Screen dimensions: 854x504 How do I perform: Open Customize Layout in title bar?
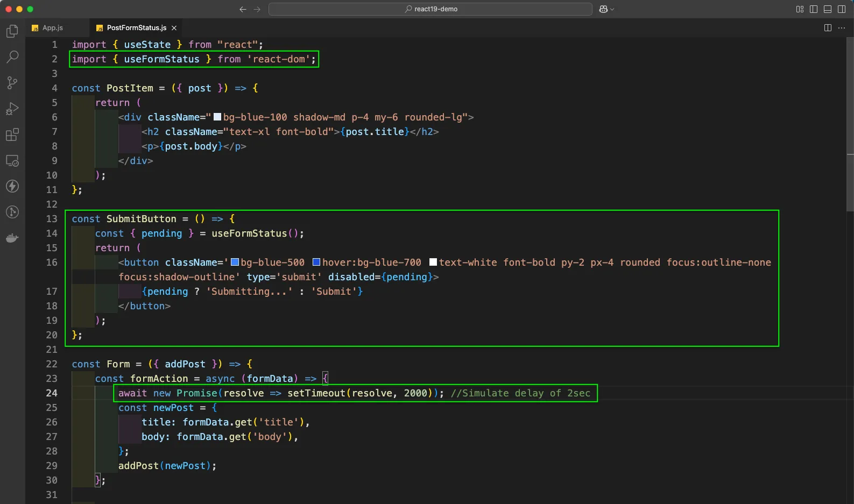tap(800, 9)
